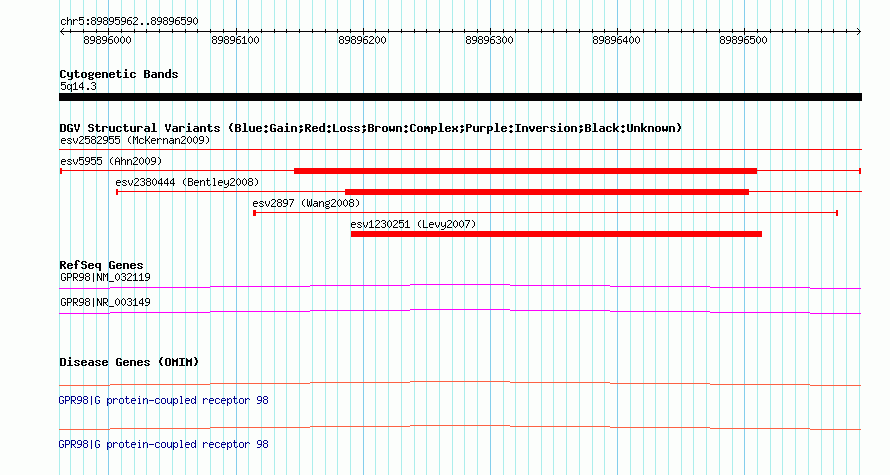Image resolution: width=890 pixels, height=475 pixels.
Task: Select the 5q14.3 band label
Action: pyautogui.click(x=78, y=86)
